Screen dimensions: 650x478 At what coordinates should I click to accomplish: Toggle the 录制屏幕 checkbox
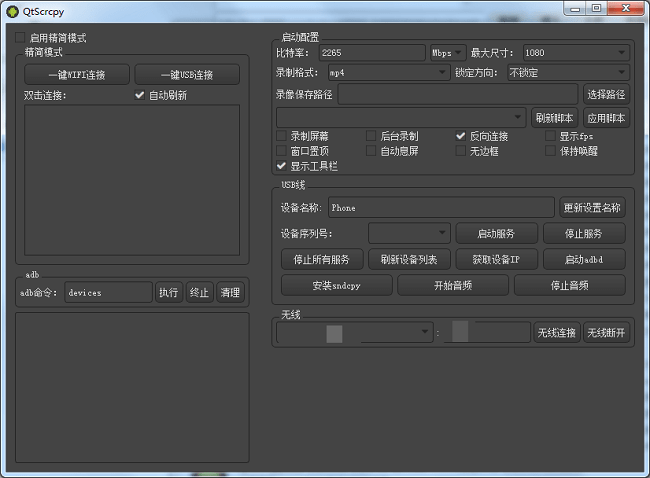tap(282, 136)
